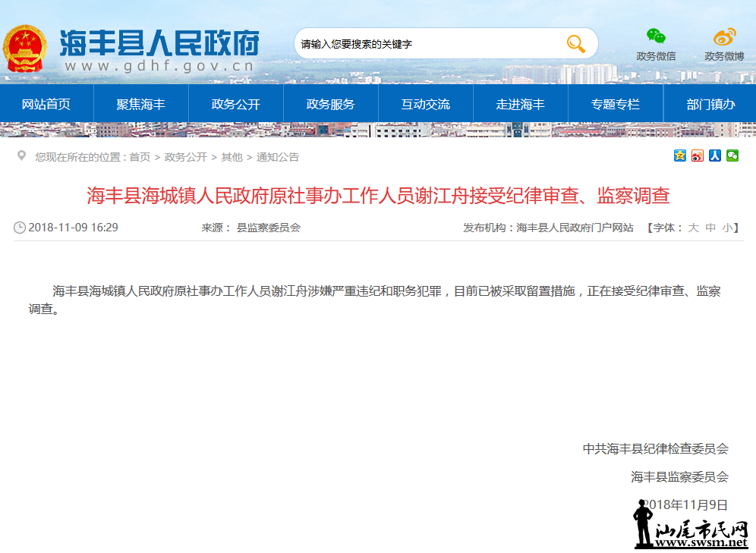This screenshot has height=553, width=756.
Task: Open the 专题专栏 navigation item
Action: click(x=616, y=104)
